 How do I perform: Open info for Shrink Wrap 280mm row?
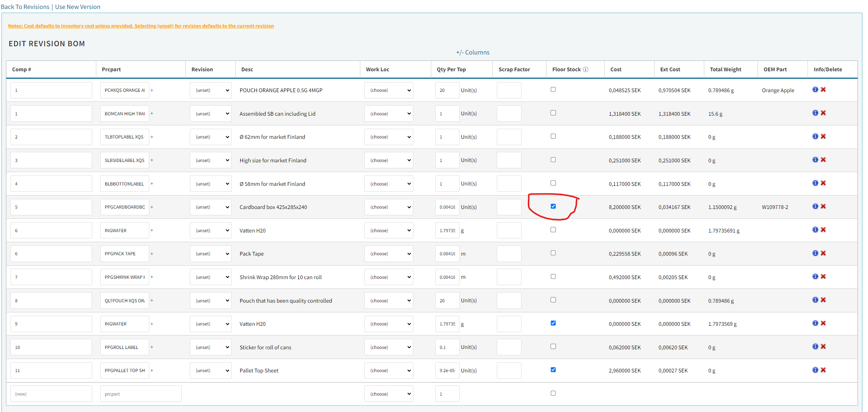tap(815, 277)
